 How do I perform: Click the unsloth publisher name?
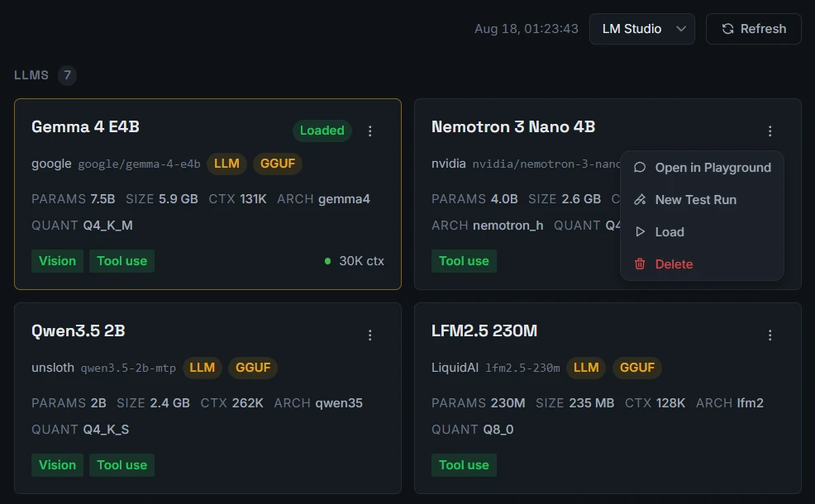coord(53,368)
